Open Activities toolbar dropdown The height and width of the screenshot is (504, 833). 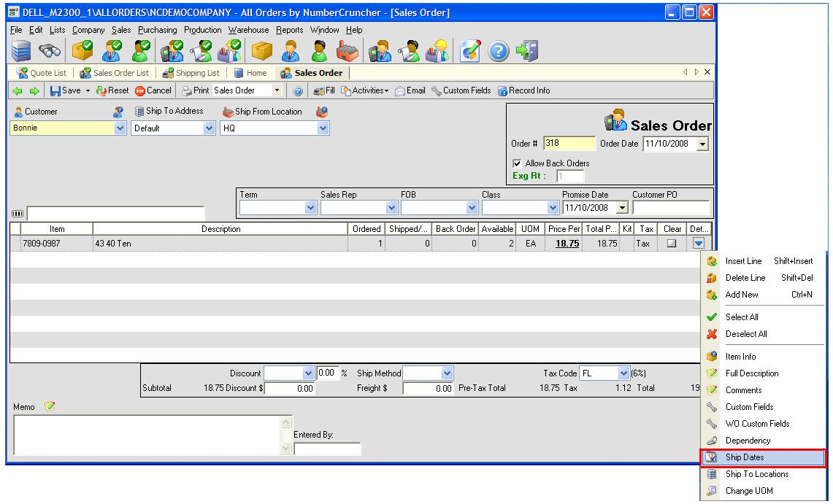(x=364, y=90)
